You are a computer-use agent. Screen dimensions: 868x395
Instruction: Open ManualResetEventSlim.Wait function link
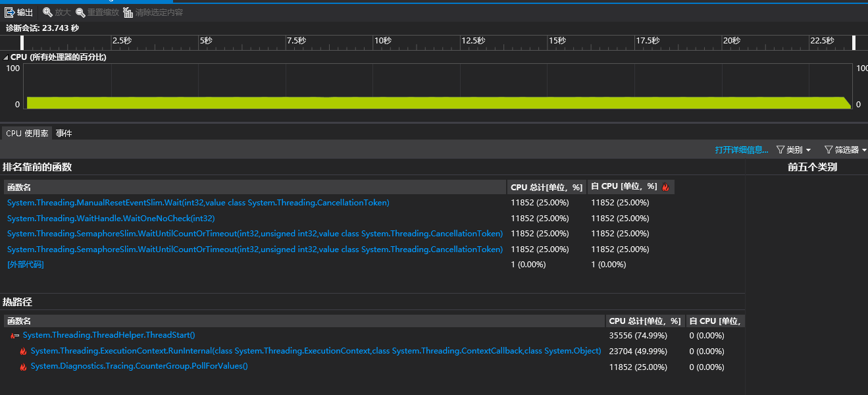coord(198,203)
